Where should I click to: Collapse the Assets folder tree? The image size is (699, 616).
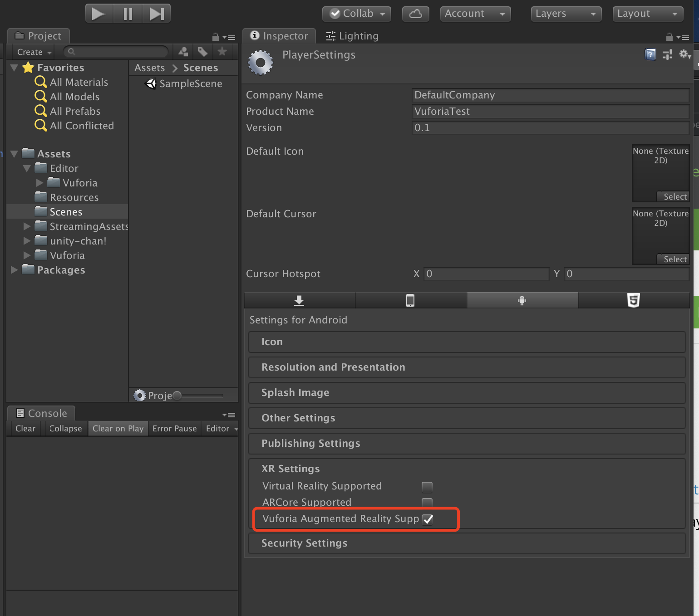[14, 154]
